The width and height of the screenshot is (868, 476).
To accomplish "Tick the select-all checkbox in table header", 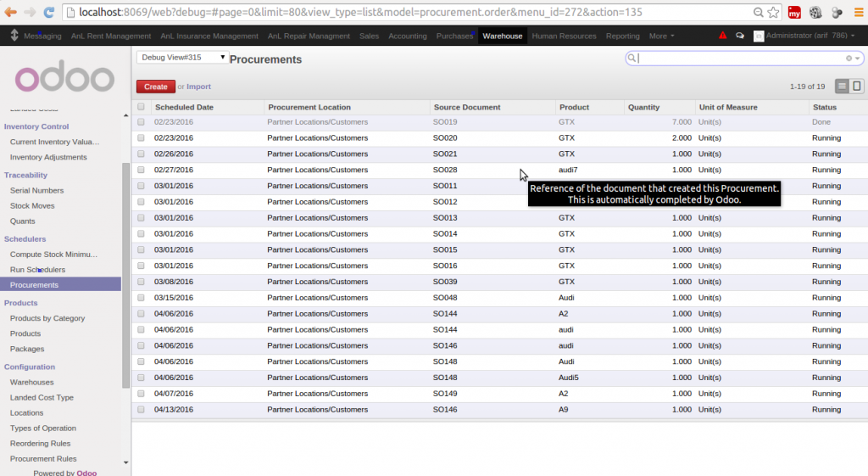I will (x=142, y=108).
